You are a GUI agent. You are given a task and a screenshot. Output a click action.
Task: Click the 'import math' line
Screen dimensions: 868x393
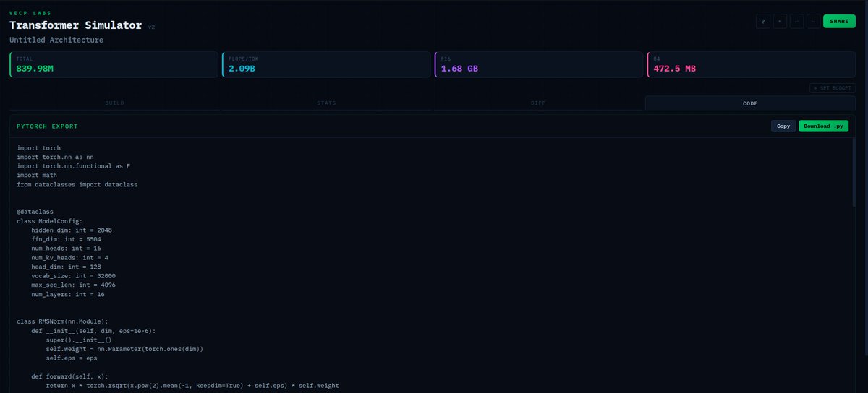click(x=37, y=175)
